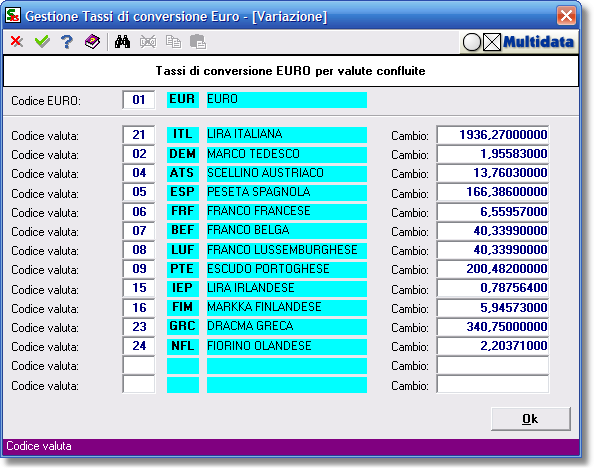Click the first empty Codice valuta field
Image resolution: width=594 pixels, height=470 pixels.
(x=139, y=366)
